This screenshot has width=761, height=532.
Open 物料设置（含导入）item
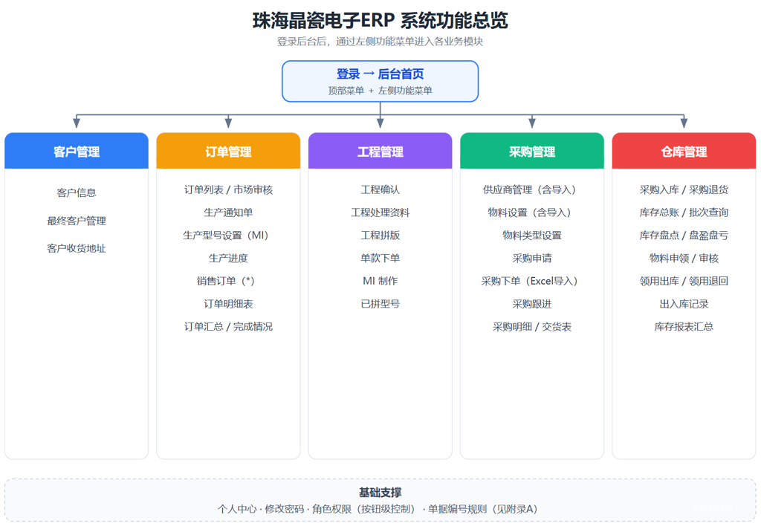click(x=532, y=213)
